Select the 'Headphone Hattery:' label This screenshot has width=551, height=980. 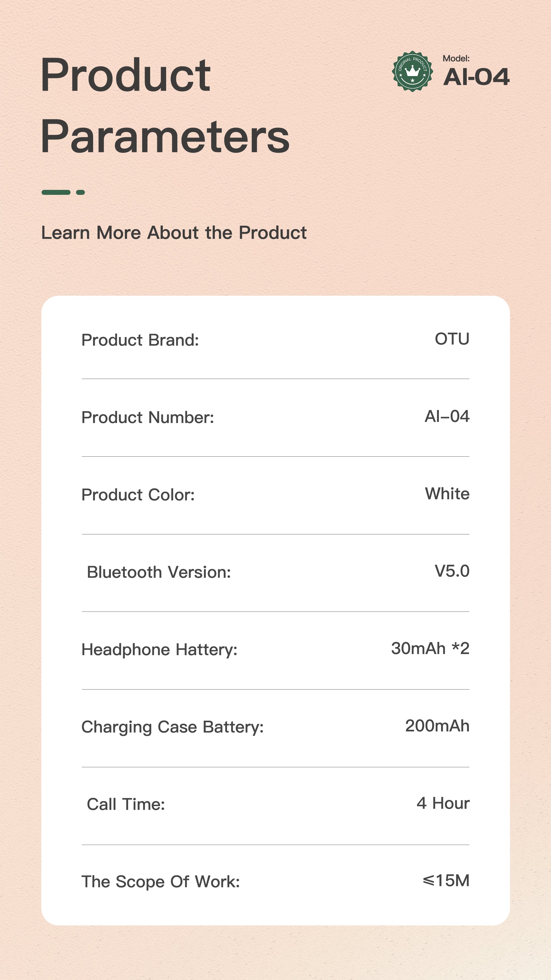(159, 650)
